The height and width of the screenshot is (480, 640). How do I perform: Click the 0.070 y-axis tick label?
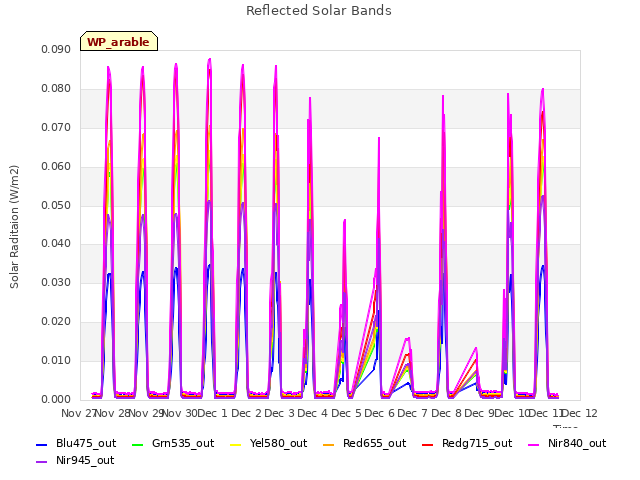click(56, 128)
